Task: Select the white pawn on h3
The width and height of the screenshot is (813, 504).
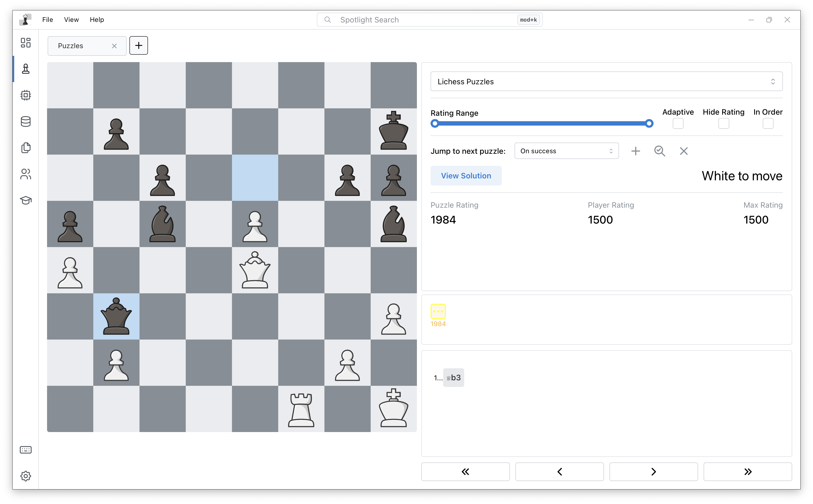Action: click(x=393, y=319)
